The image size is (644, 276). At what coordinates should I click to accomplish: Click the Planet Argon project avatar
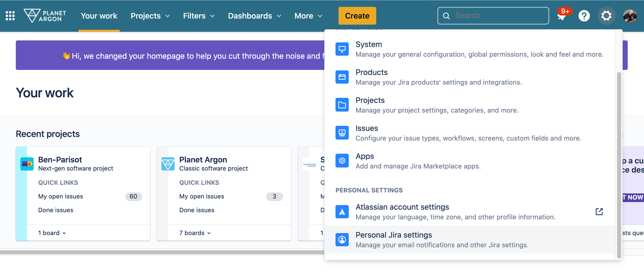tap(168, 164)
